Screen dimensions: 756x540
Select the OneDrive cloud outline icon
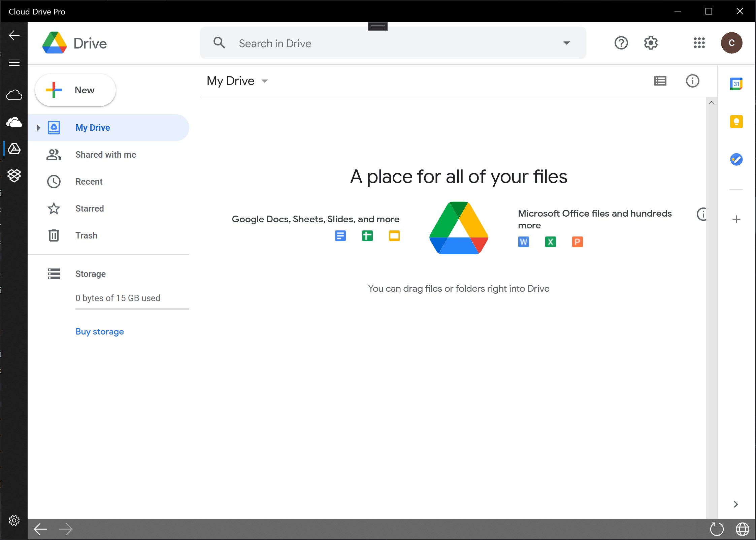click(14, 95)
